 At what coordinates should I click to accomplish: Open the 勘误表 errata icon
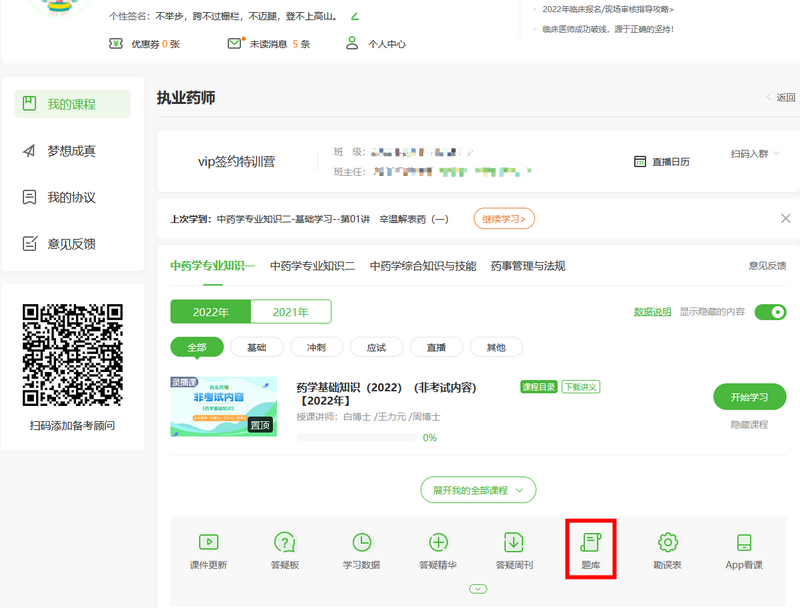pyautogui.click(x=667, y=549)
